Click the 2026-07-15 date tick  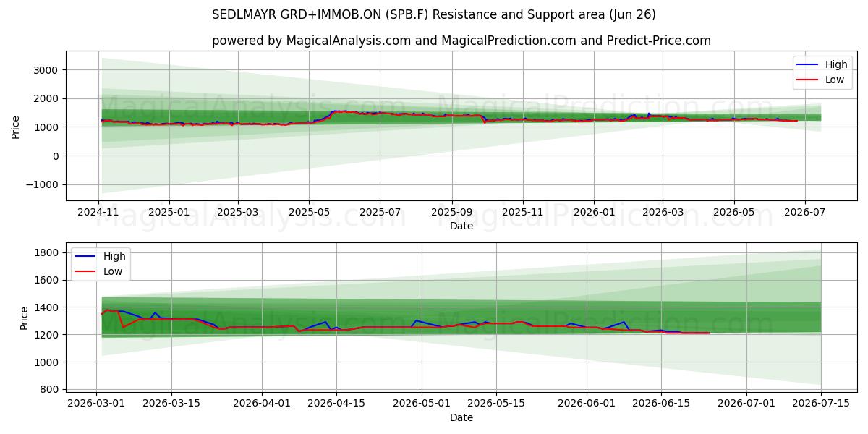(x=820, y=403)
